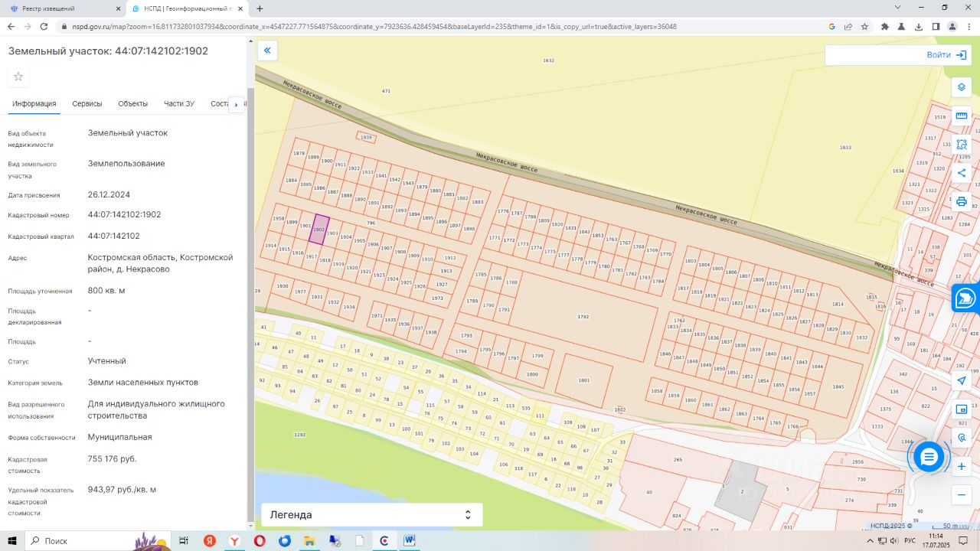This screenshot has width=980, height=551.
Task: Switch to the Сервисы tab
Action: coord(87,104)
